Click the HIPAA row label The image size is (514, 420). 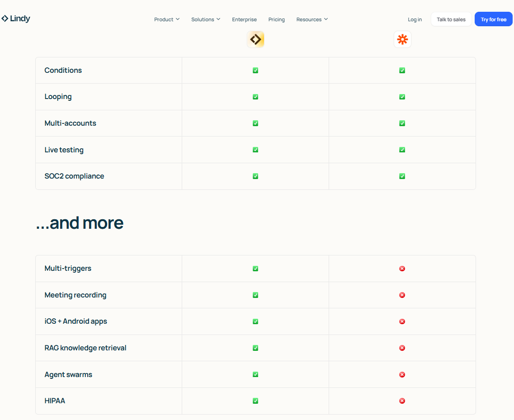(x=55, y=401)
